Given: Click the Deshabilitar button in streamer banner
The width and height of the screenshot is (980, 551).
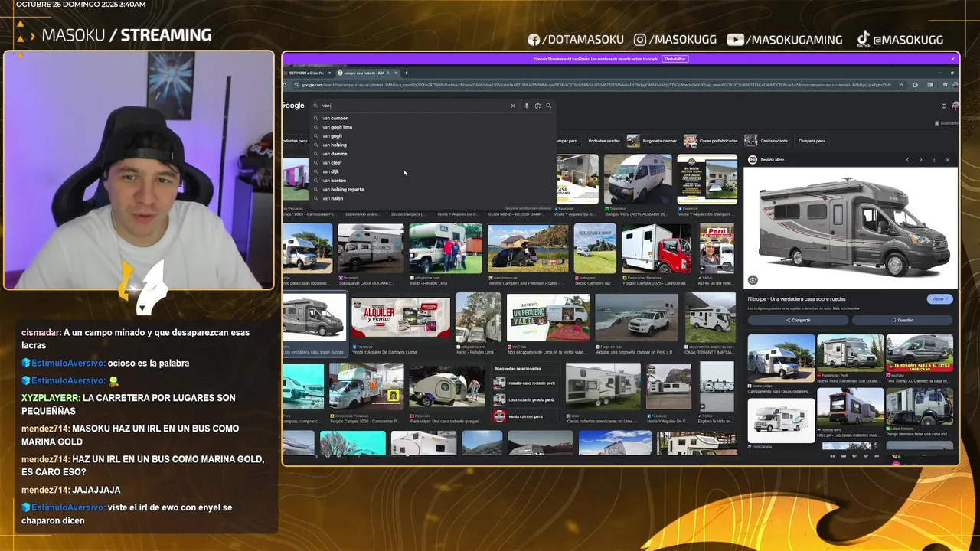Looking at the screenshot, I should [675, 59].
